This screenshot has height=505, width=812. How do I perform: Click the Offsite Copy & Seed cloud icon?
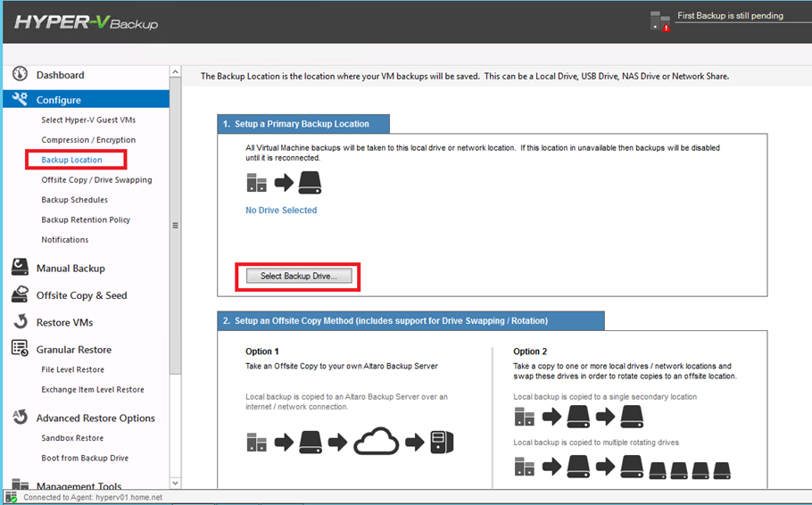point(21,294)
